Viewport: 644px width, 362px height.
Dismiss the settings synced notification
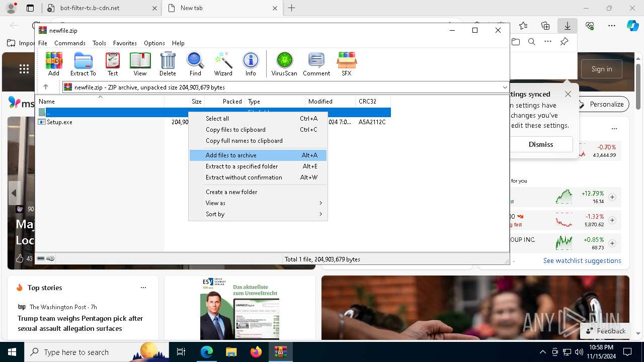(x=541, y=144)
